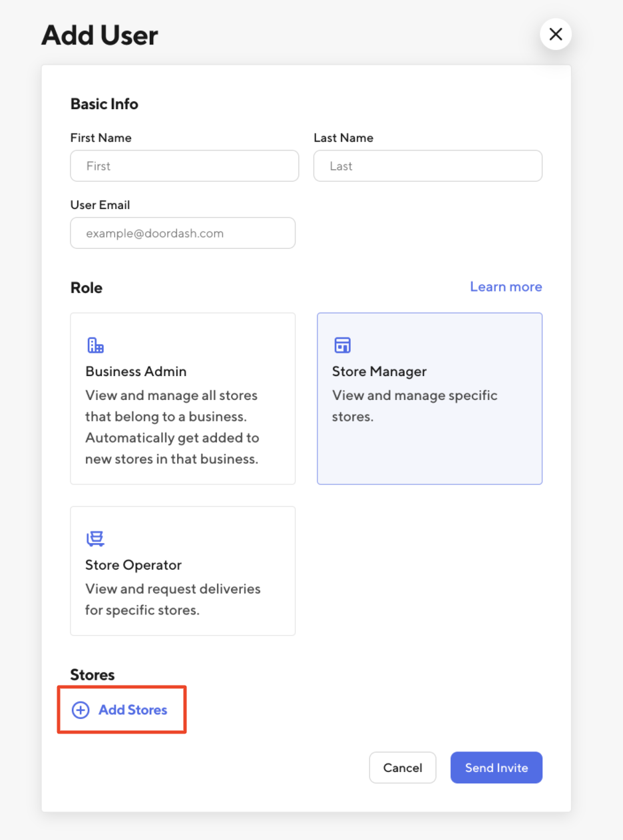The width and height of the screenshot is (623, 840).
Task: Click the Send Invite button
Action: (497, 767)
